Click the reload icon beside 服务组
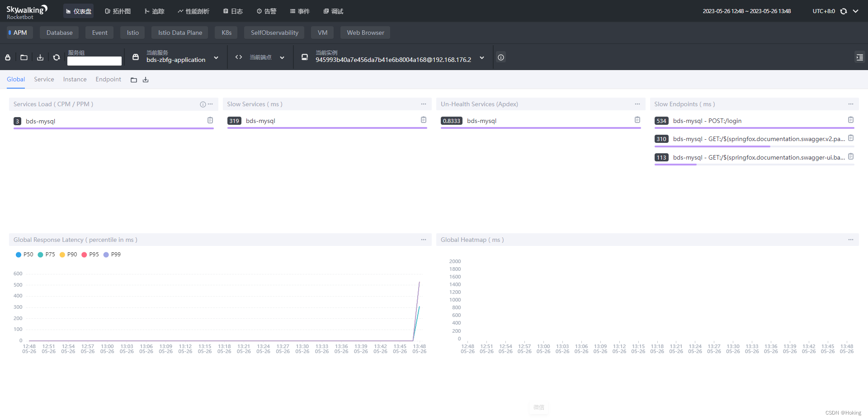Viewport: 868px width, 420px height. [x=57, y=57]
